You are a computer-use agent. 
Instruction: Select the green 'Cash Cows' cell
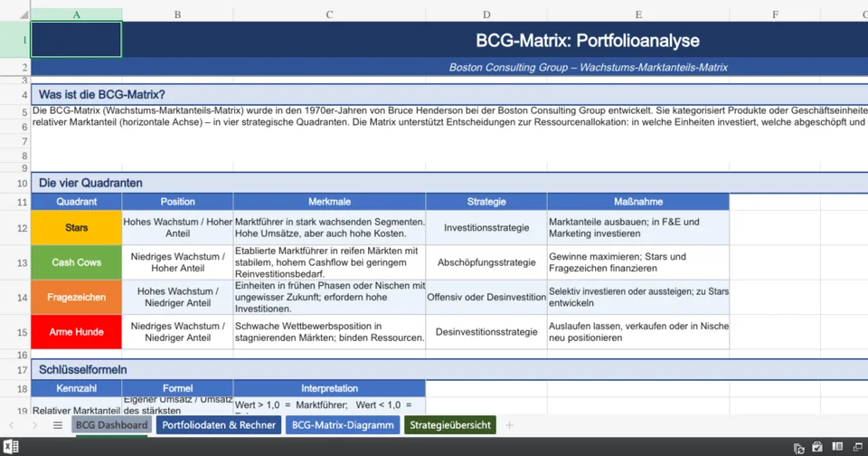tap(76, 262)
